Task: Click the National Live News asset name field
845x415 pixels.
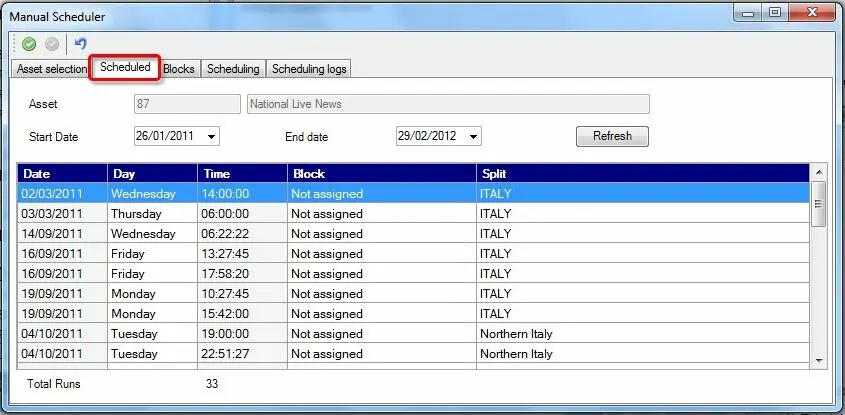Action: pyautogui.click(x=447, y=104)
